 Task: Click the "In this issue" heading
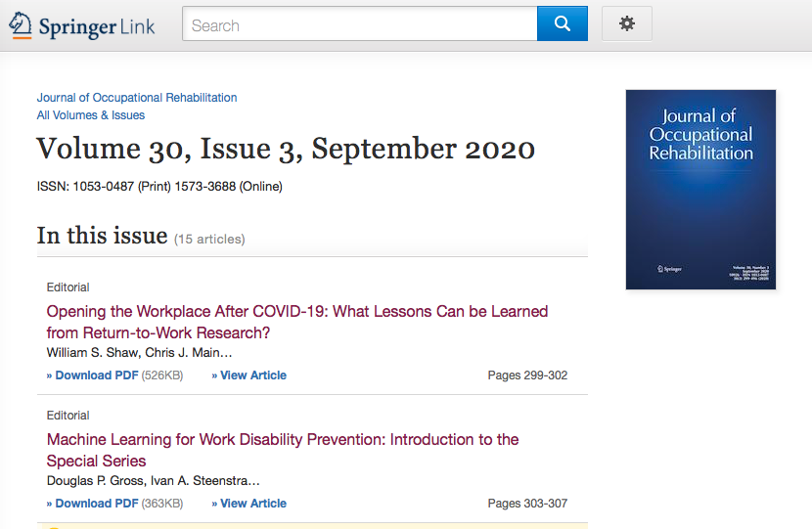(x=102, y=236)
